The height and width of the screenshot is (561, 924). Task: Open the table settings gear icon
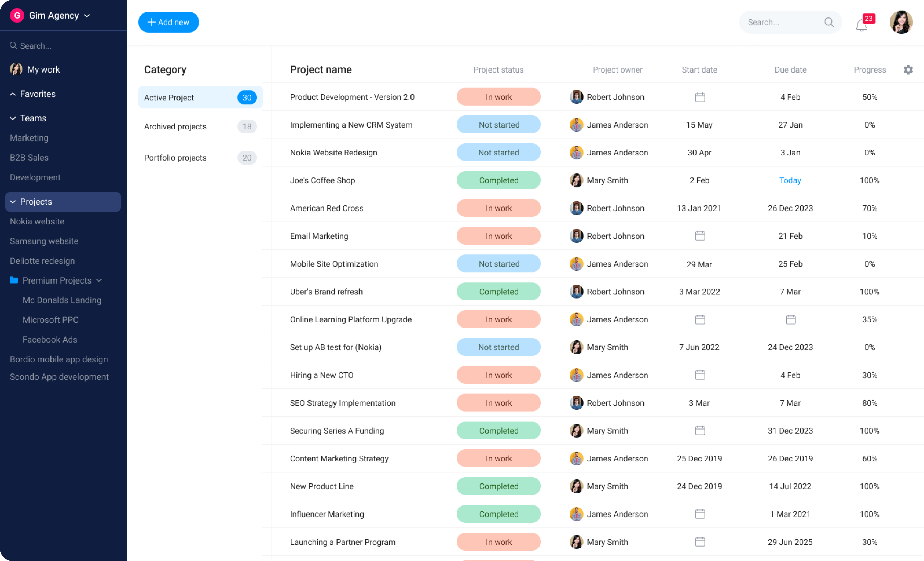point(908,70)
